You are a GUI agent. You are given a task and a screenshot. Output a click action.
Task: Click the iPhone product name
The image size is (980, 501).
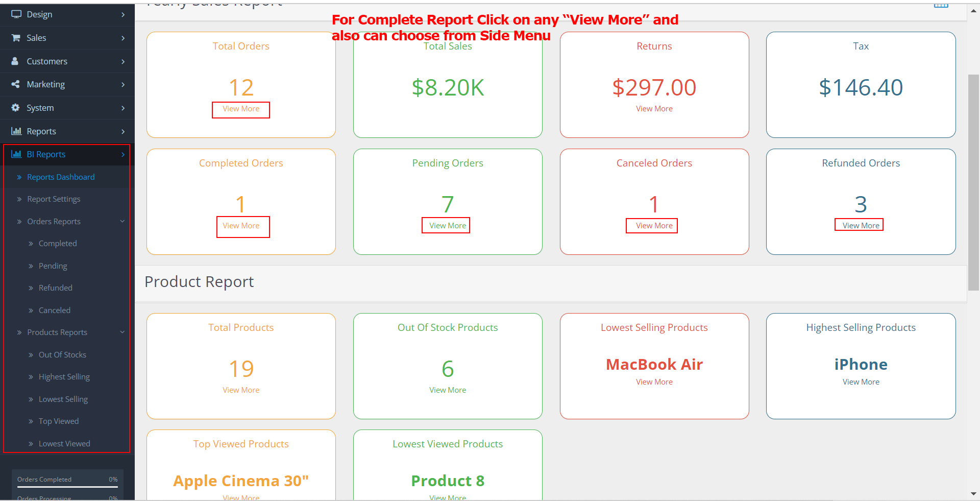point(861,365)
